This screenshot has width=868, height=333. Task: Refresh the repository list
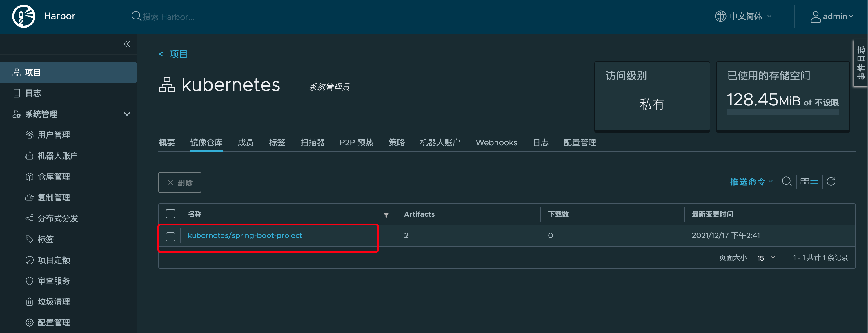(x=831, y=182)
